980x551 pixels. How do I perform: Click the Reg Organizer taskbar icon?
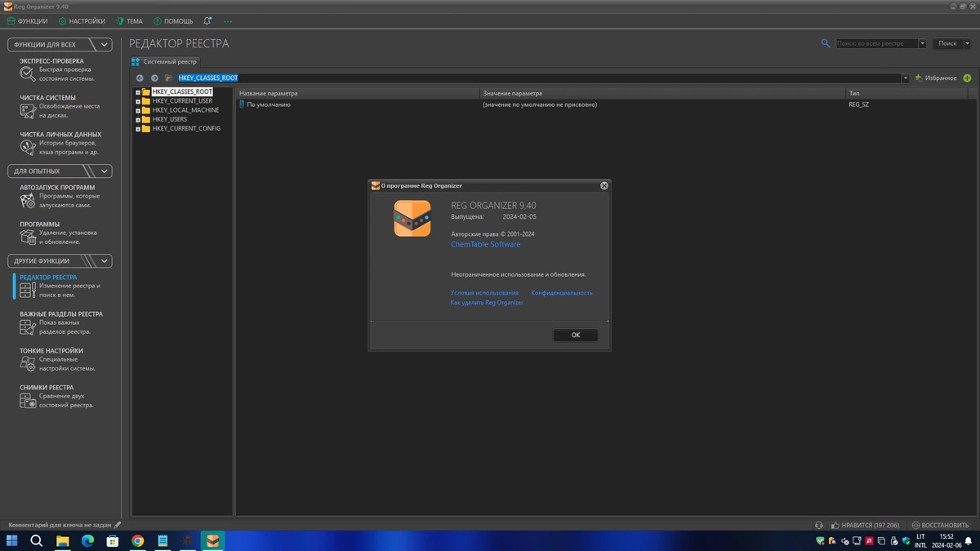(213, 540)
